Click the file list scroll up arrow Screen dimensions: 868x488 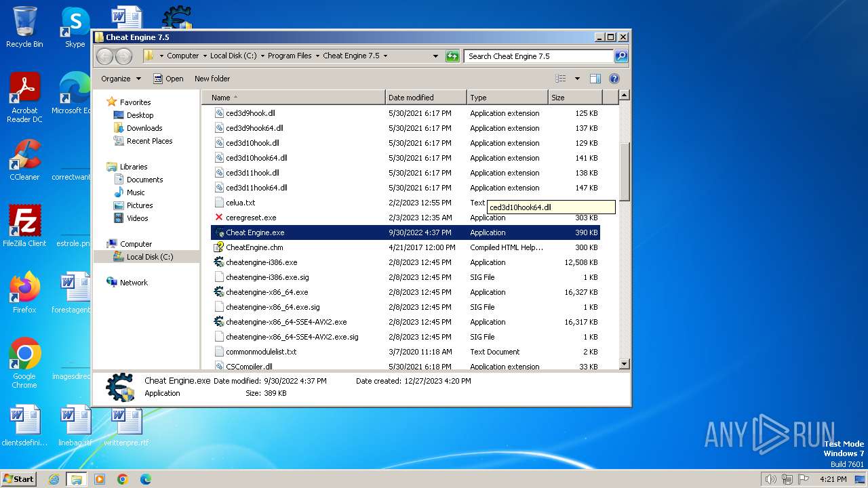pos(625,96)
